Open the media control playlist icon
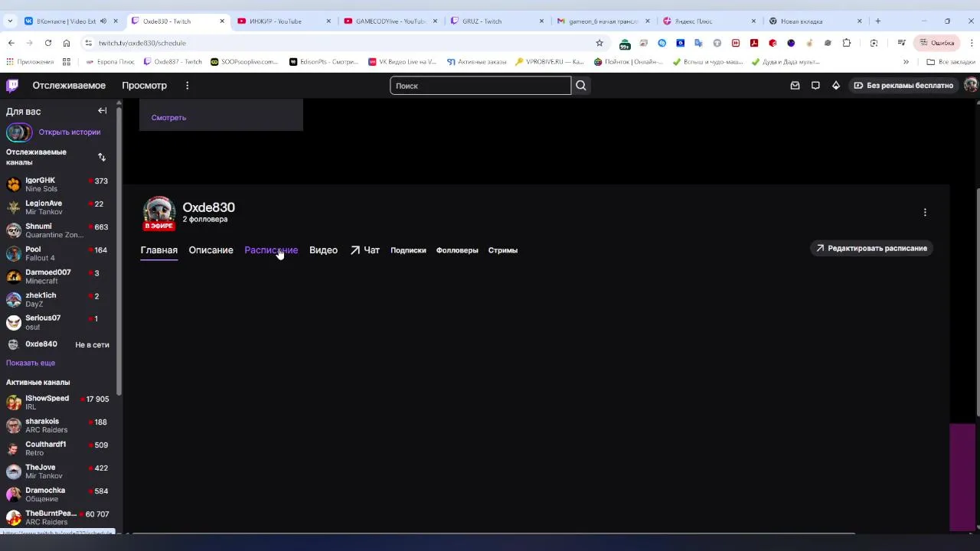Viewport: 980px width, 551px height. tap(902, 43)
